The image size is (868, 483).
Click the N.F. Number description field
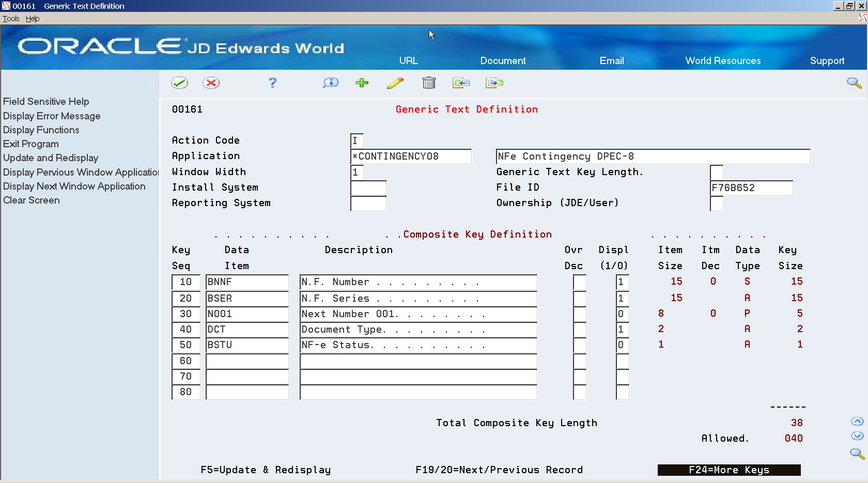coord(419,282)
